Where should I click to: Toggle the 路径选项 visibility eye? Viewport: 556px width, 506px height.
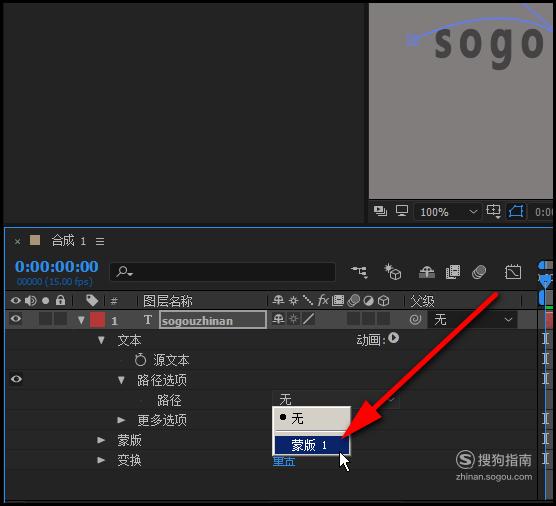coord(16,379)
